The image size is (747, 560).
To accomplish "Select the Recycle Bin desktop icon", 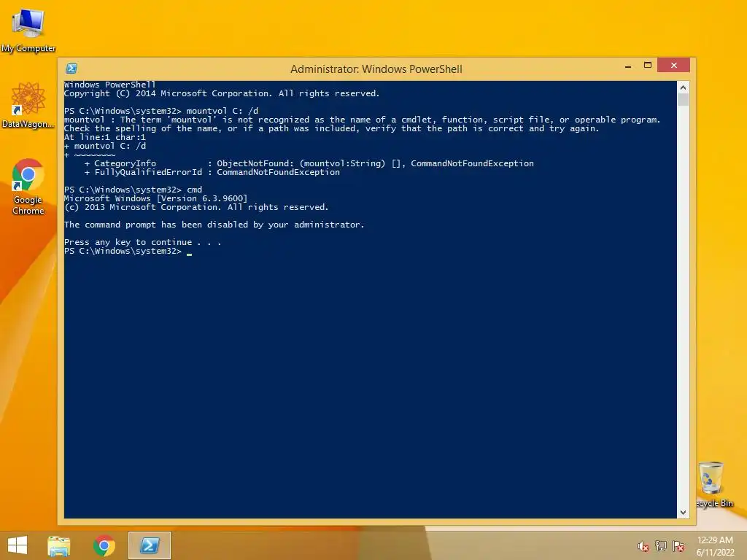I will pyautogui.click(x=713, y=484).
